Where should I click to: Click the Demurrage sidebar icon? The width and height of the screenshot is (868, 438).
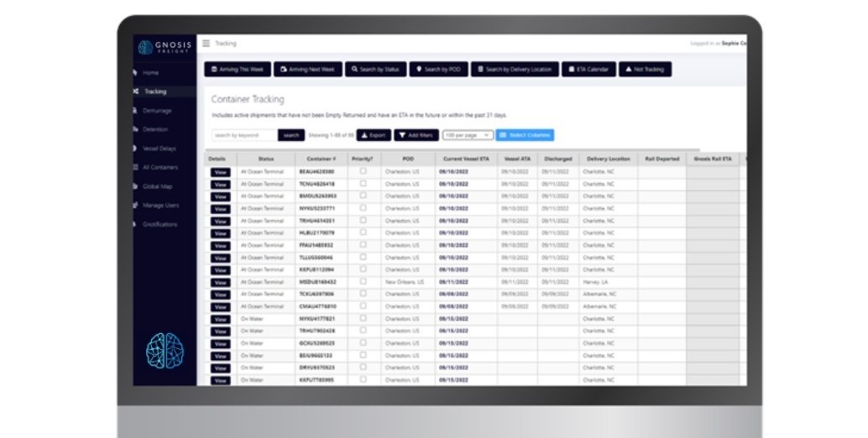(x=136, y=111)
